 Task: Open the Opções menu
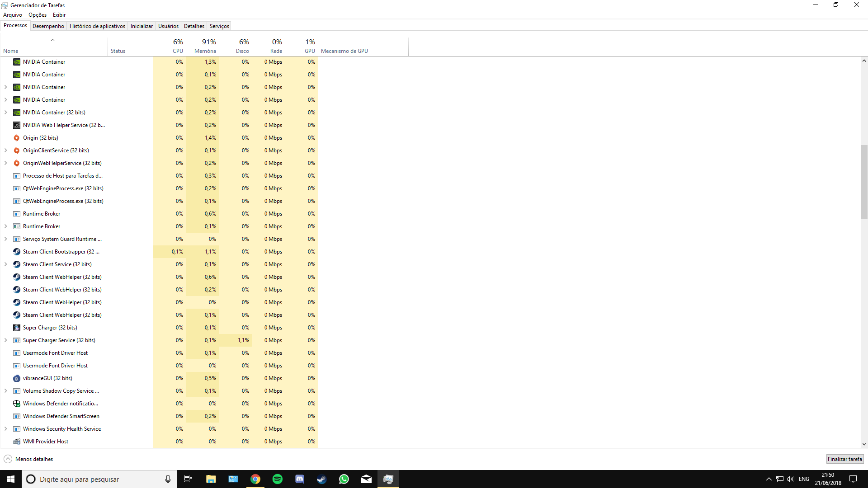(x=38, y=15)
